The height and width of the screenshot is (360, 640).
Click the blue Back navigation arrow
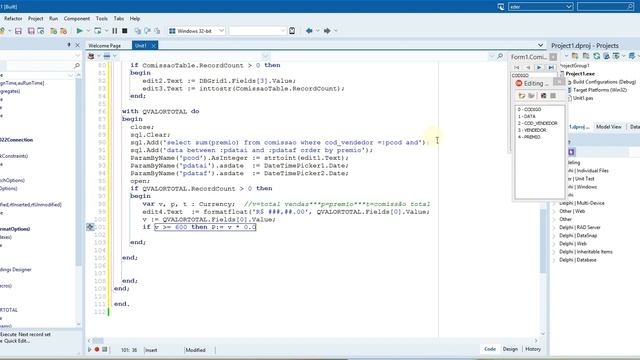[x=309, y=31]
